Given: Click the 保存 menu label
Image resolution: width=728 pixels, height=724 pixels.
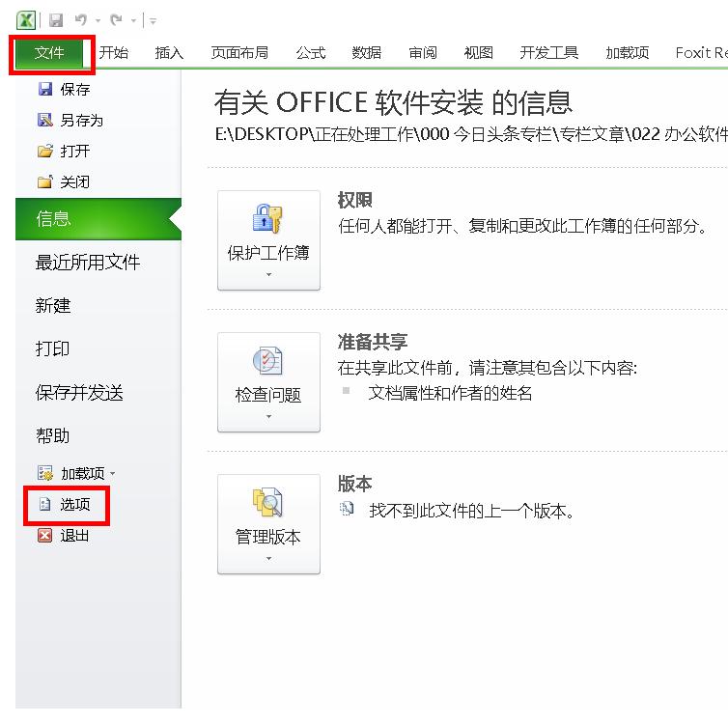Looking at the screenshot, I should [75, 89].
